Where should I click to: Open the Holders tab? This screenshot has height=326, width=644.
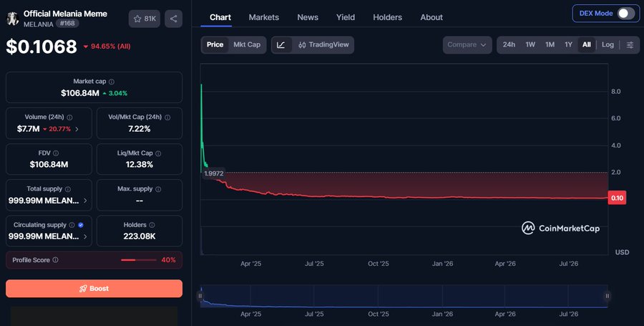pyautogui.click(x=387, y=17)
